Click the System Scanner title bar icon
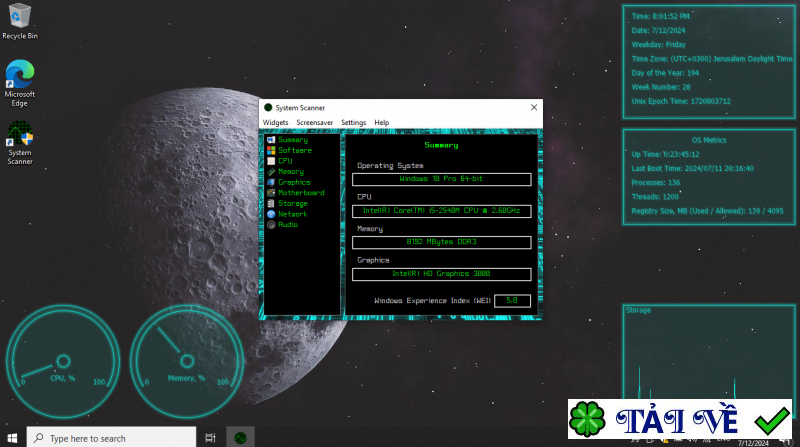Viewport: 800px width, 447px height. pos(268,108)
